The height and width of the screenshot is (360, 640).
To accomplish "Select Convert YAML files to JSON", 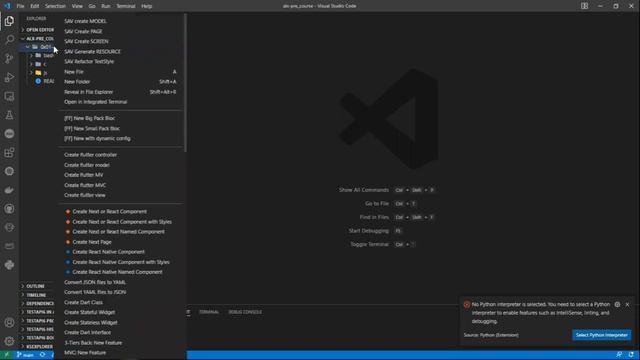I will tap(120, 292).
